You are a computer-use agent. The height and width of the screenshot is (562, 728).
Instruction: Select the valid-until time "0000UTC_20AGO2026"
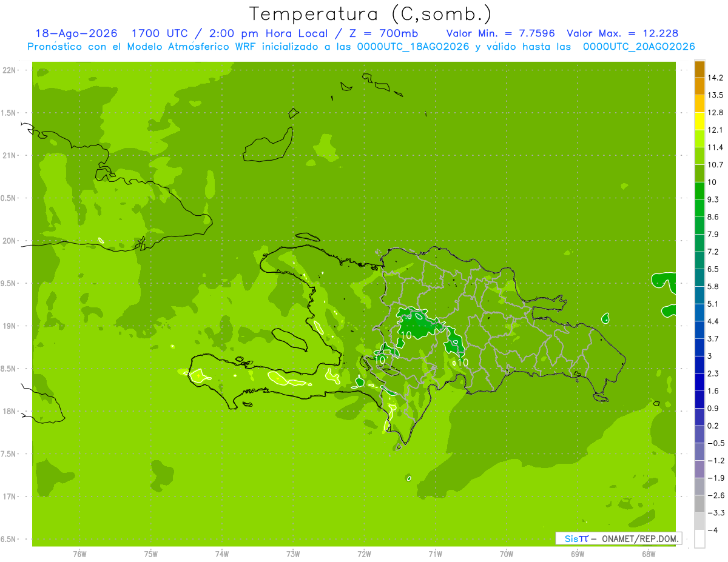point(639,47)
